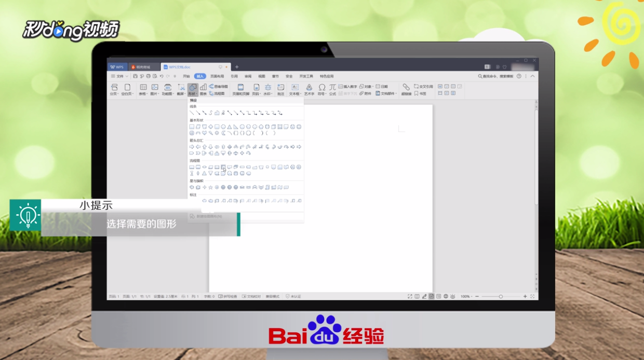This screenshot has height=360, width=644.
Task: Click 插入数字 insert number
Action: point(348,87)
